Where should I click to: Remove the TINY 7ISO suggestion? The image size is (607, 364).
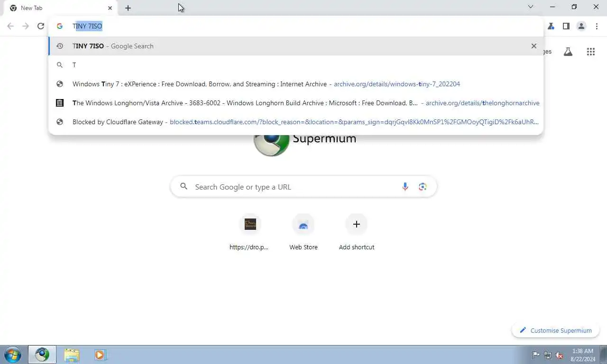click(534, 46)
